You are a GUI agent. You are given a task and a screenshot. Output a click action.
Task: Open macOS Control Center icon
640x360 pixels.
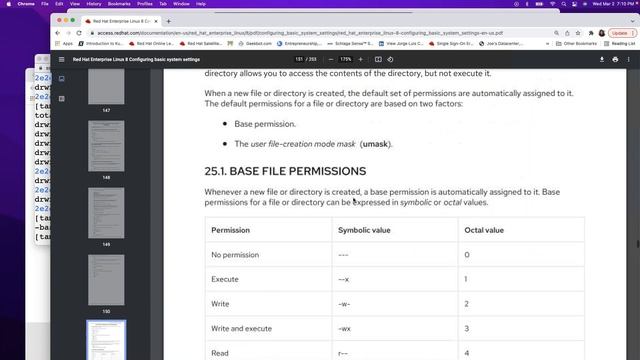point(574,4)
